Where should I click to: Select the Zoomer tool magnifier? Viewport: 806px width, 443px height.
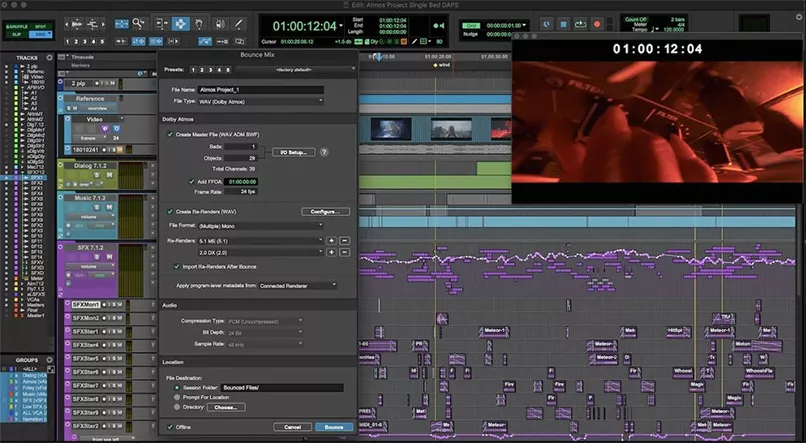(x=138, y=23)
